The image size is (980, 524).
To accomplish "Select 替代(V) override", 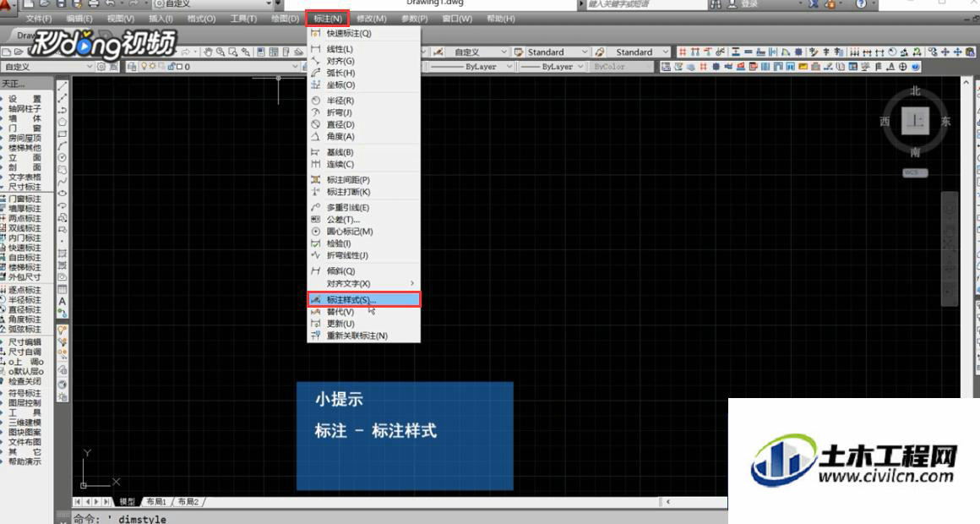I will (x=364, y=311).
